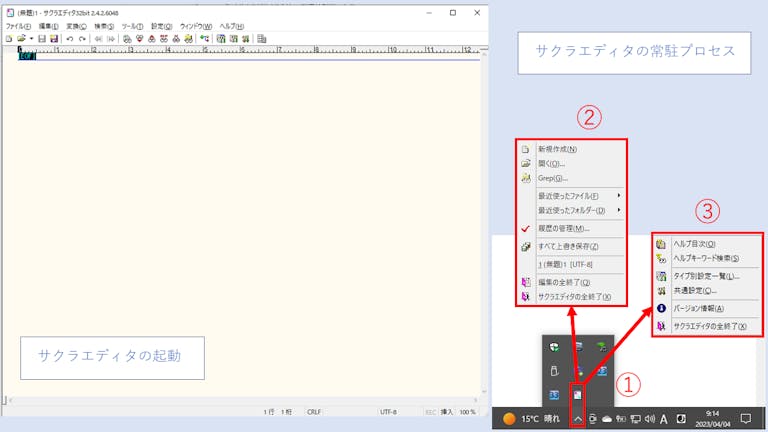Choose タイプ別設定一覧(L)... in right menu
The image size is (768, 432).
pyautogui.click(x=707, y=276)
